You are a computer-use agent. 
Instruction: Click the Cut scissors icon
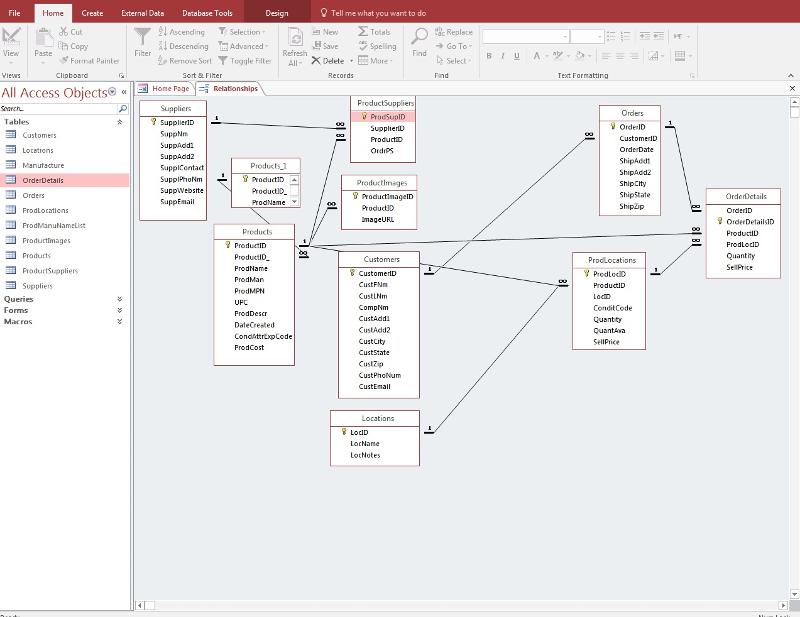click(64, 32)
